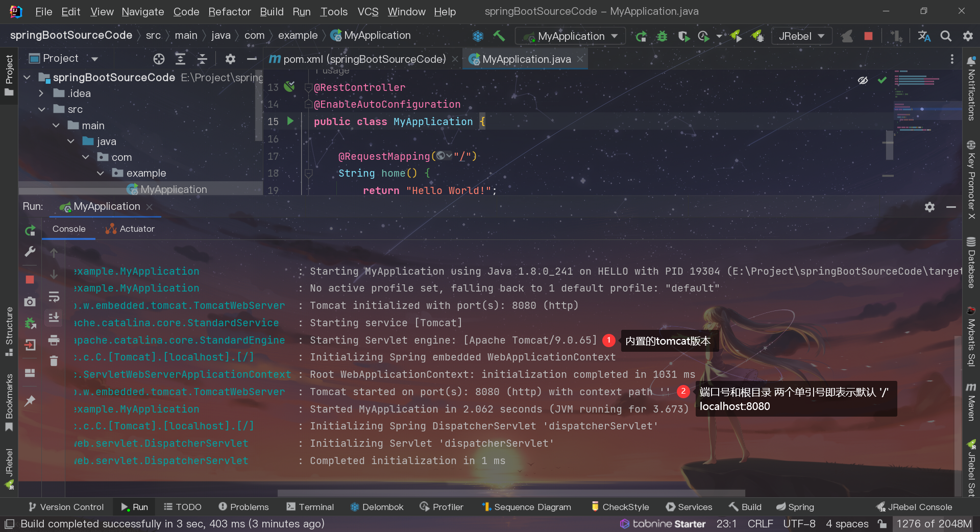This screenshot has width=980, height=532.
Task: Expand all in Project panel
Action: click(x=180, y=59)
